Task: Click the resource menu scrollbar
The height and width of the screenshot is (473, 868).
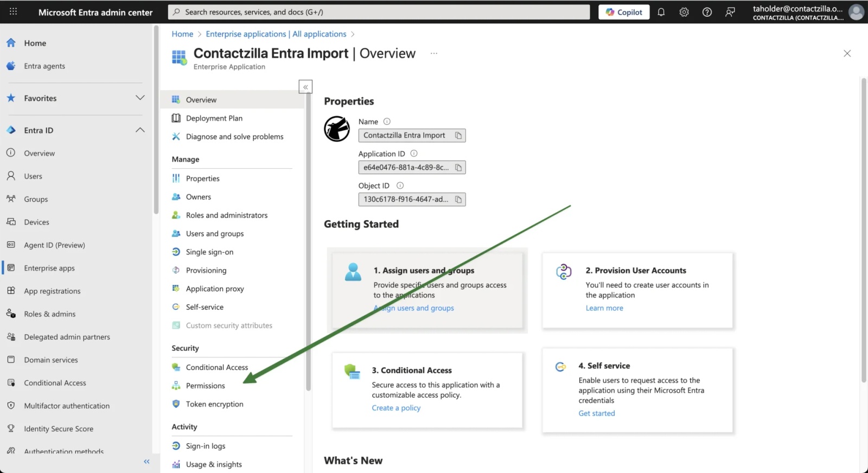Action: click(308, 241)
